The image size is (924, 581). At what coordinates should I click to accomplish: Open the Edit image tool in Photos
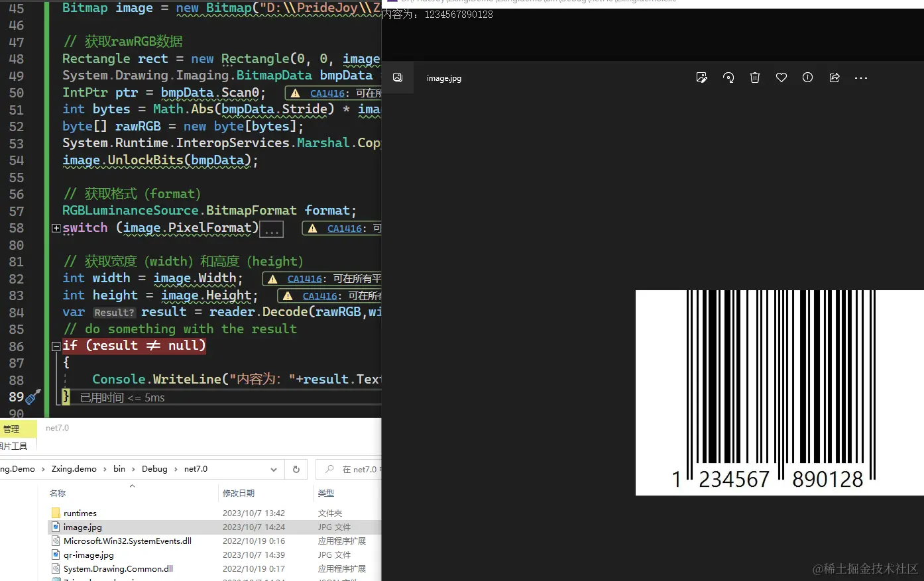[701, 78]
